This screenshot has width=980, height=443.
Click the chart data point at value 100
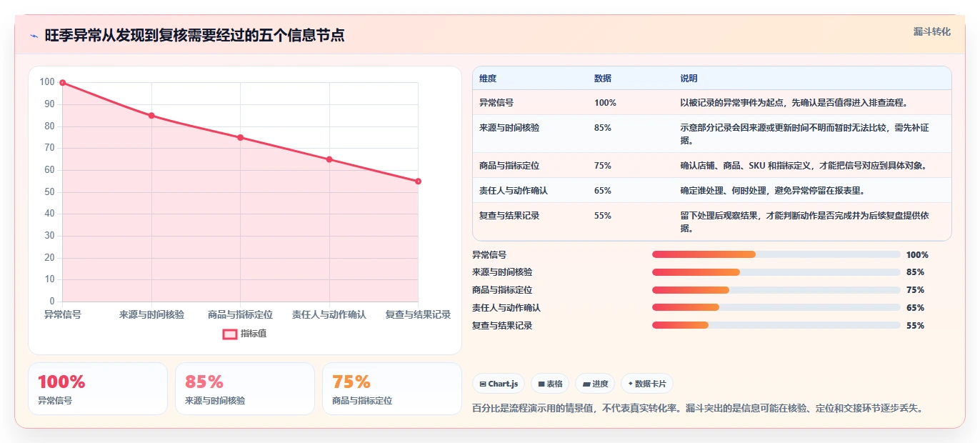[x=63, y=83]
